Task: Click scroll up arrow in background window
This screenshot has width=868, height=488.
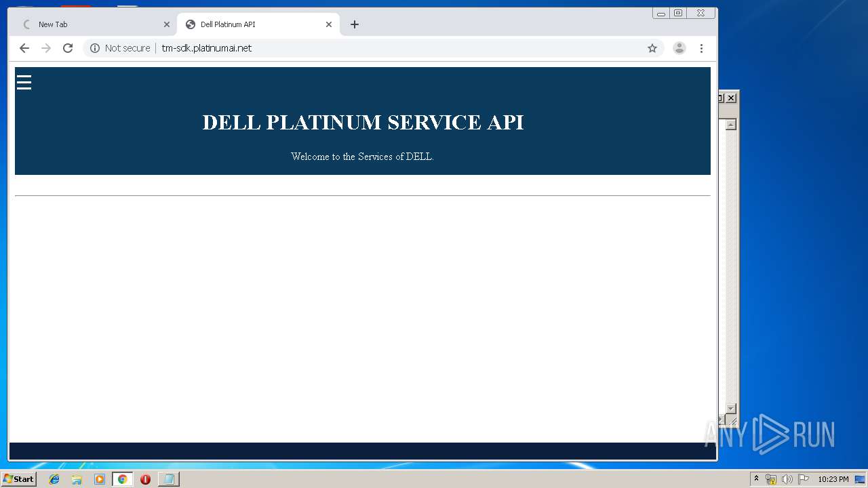Action: click(x=730, y=125)
